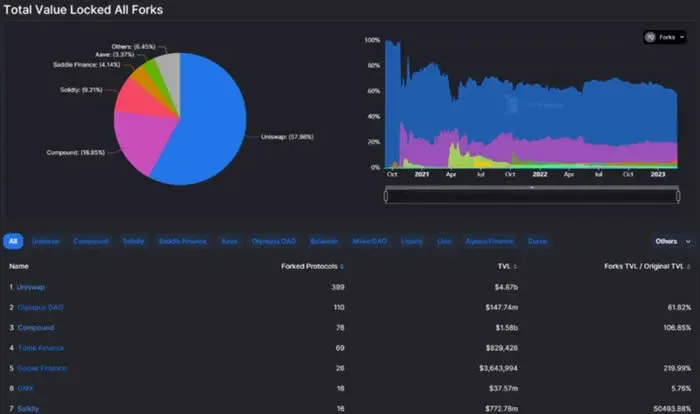The image size is (700, 414).
Task: Select the purple Compound pie slice
Action: coord(141,138)
